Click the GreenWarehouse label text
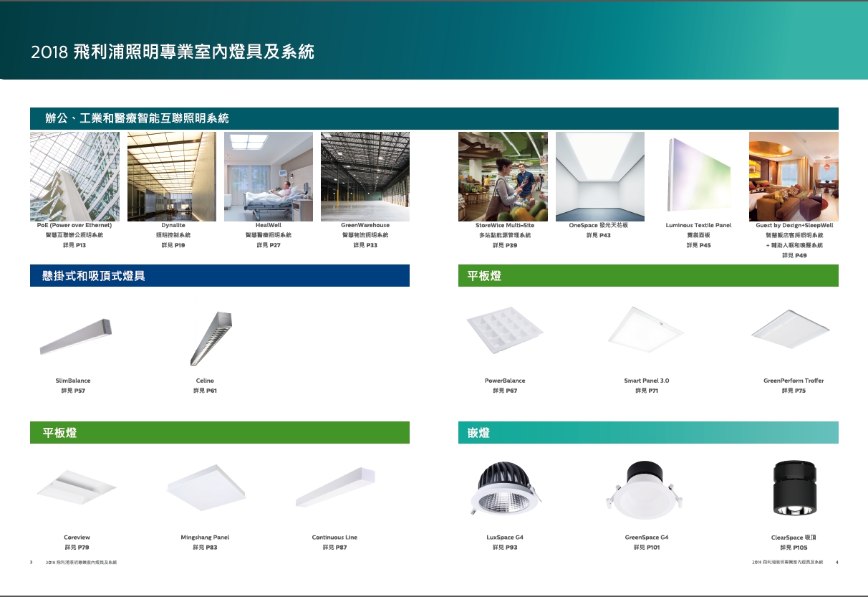This screenshot has height=597, width=868. tap(365, 225)
